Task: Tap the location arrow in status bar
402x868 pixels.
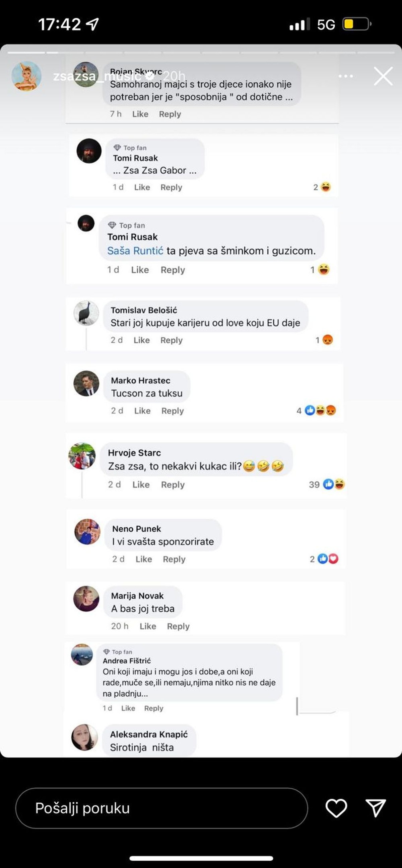Action: click(x=92, y=24)
